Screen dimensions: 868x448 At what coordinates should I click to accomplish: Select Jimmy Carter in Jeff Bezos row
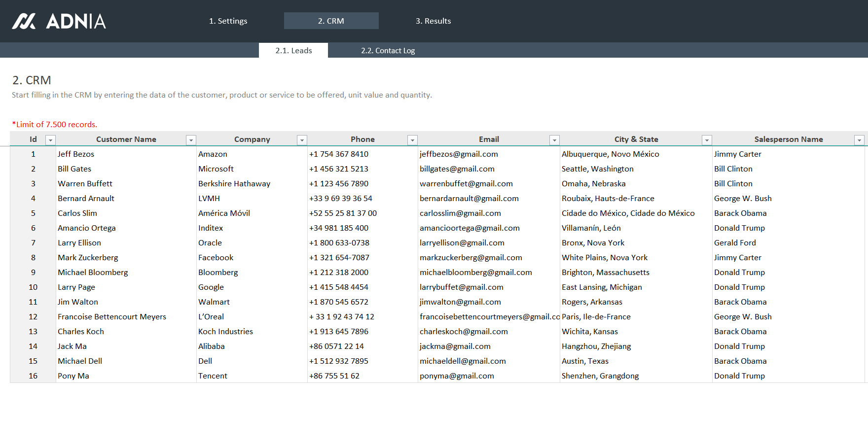pyautogui.click(x=788, y=154)
